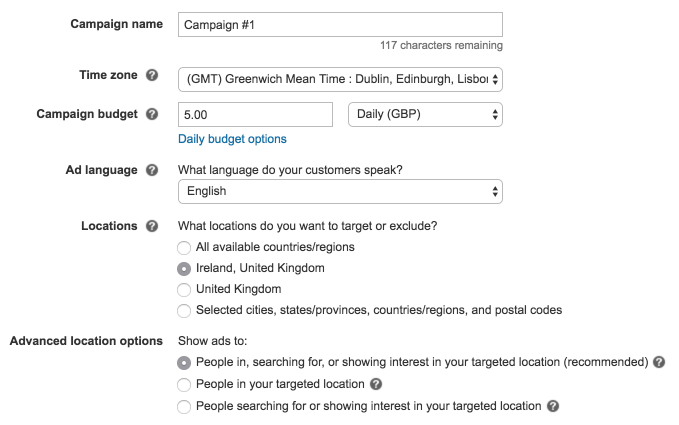This screenshot has height=425, width=679.
Task: Open help for People in your targeted location
Action: point(375,384)
